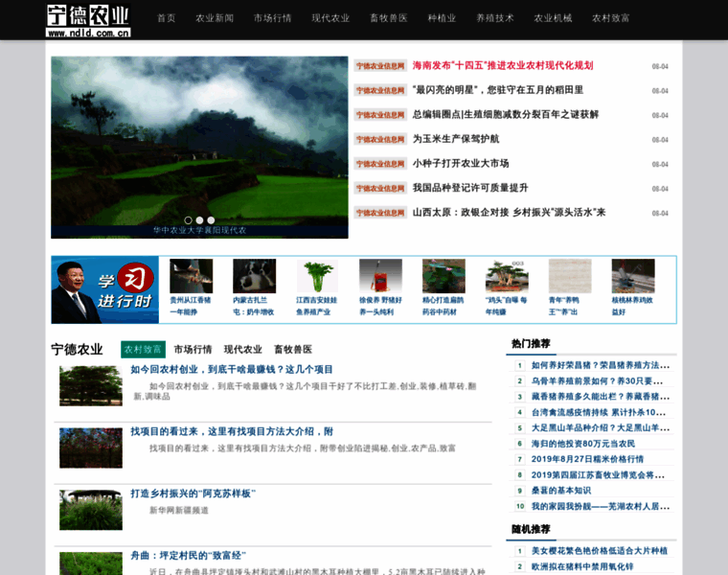Switch to the 现代农业 tab
Viewport: 728px width, 575px height.
242,349
